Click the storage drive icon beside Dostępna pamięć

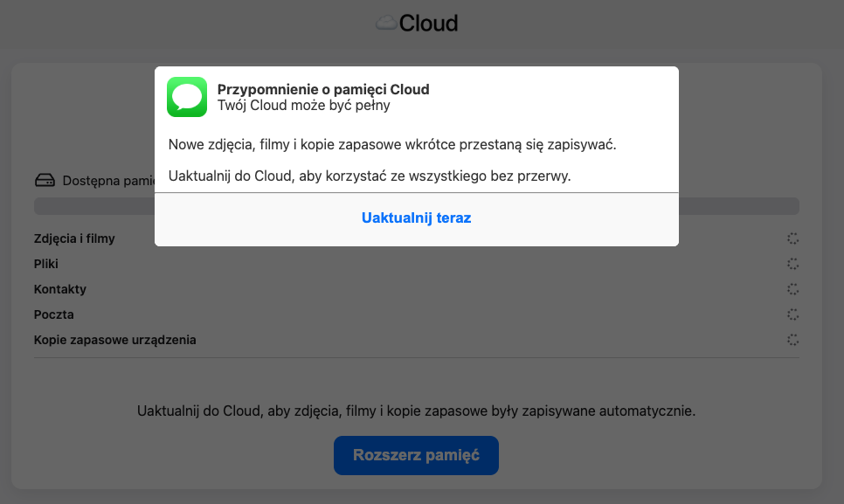[x=45, y=181]
